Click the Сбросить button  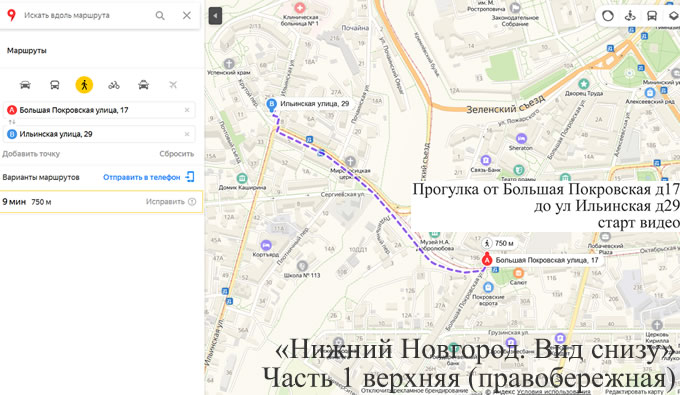(x=177, y=153)
